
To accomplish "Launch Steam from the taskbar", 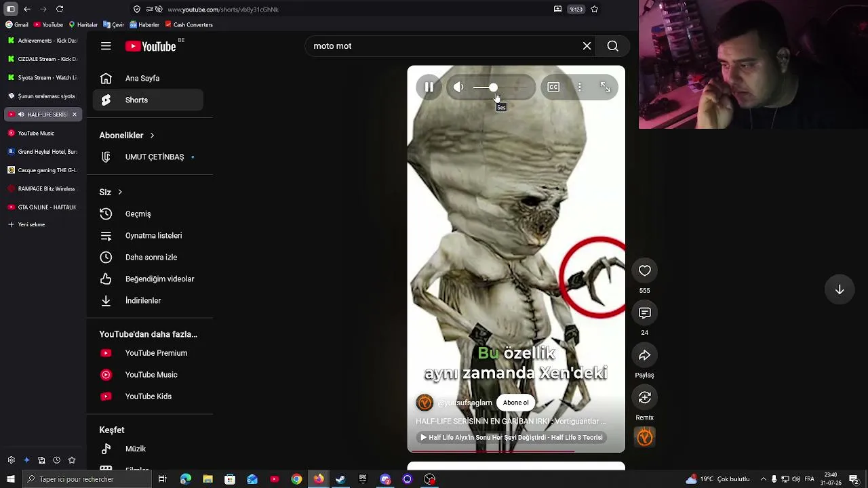I will [x=340, y=479].
